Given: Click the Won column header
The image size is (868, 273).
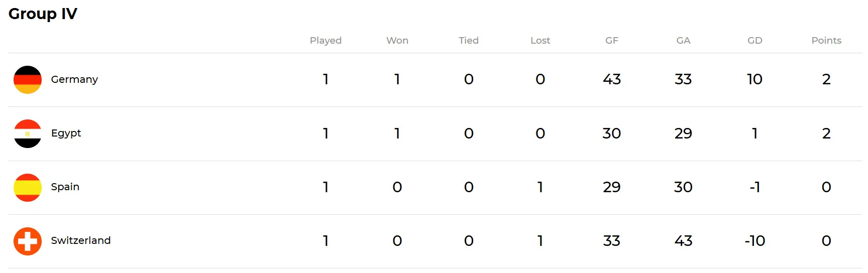Looking at the screenshot, I should [397, 40].
